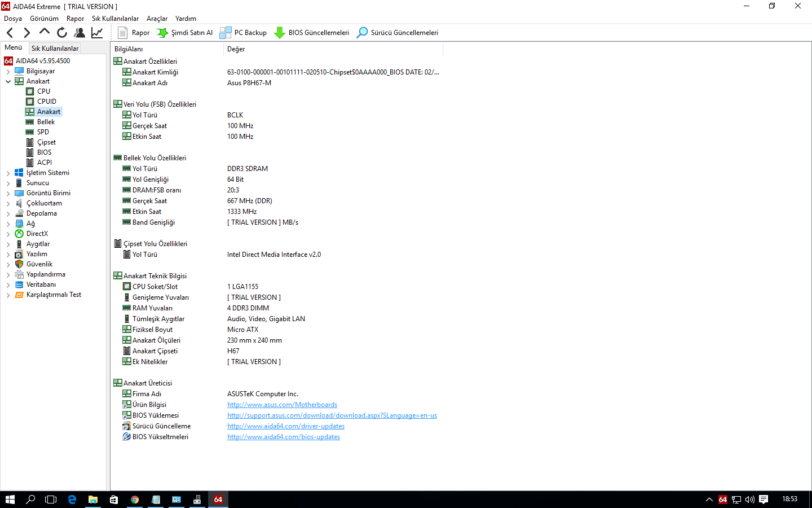
Task: Open the ASUS support download link
Action: 332,415
